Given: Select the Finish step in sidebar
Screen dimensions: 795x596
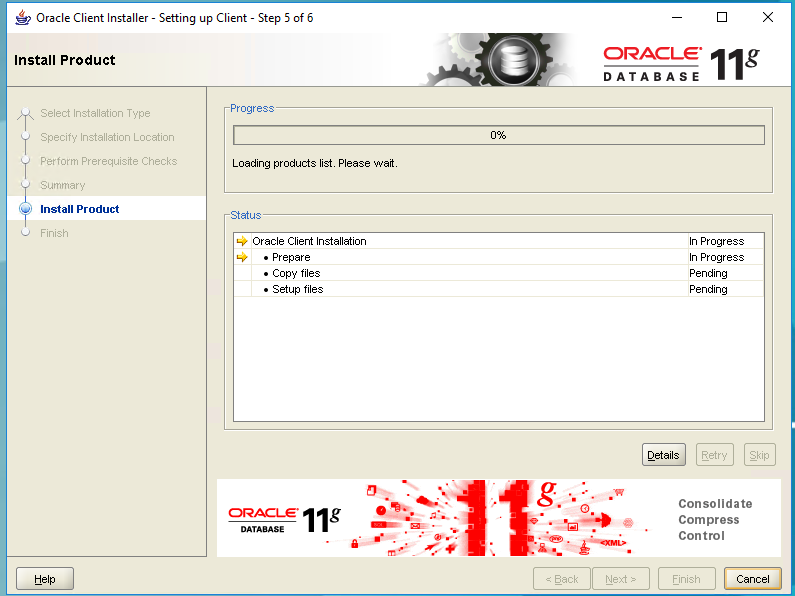Looking at the screenshot, I should coord(54,233).
